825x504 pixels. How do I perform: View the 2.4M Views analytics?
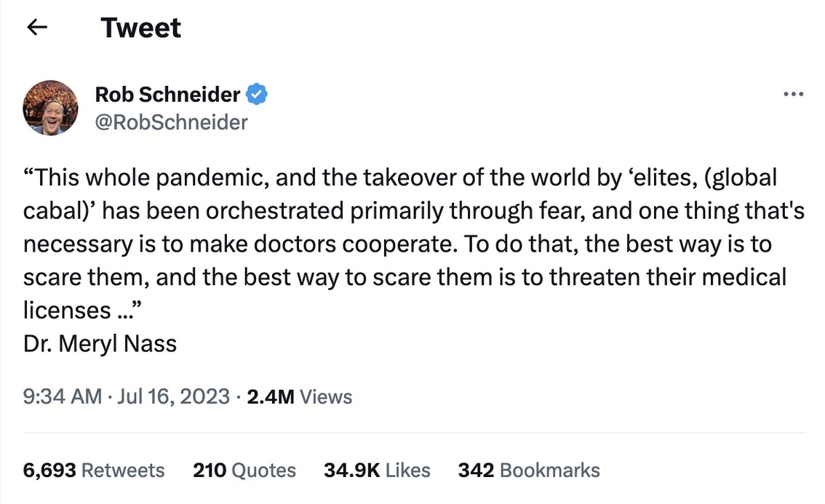[300, 397]
